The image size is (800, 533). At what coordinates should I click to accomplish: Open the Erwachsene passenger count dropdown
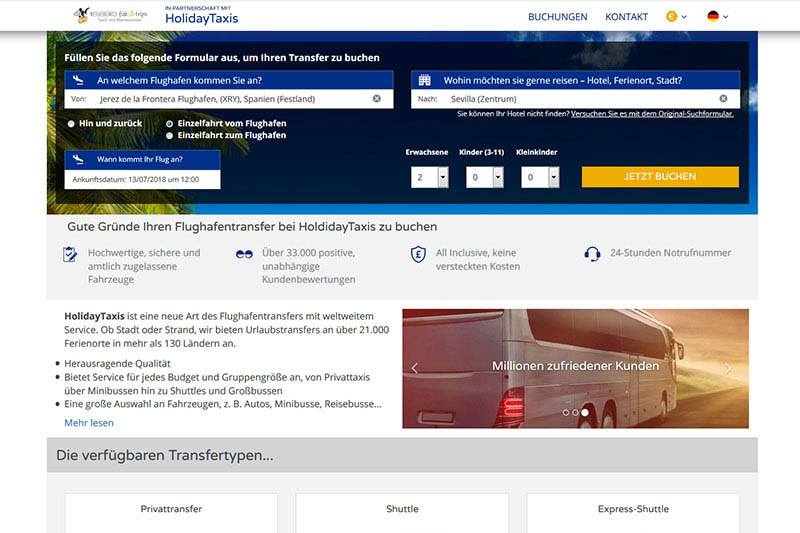coord(430,177)
